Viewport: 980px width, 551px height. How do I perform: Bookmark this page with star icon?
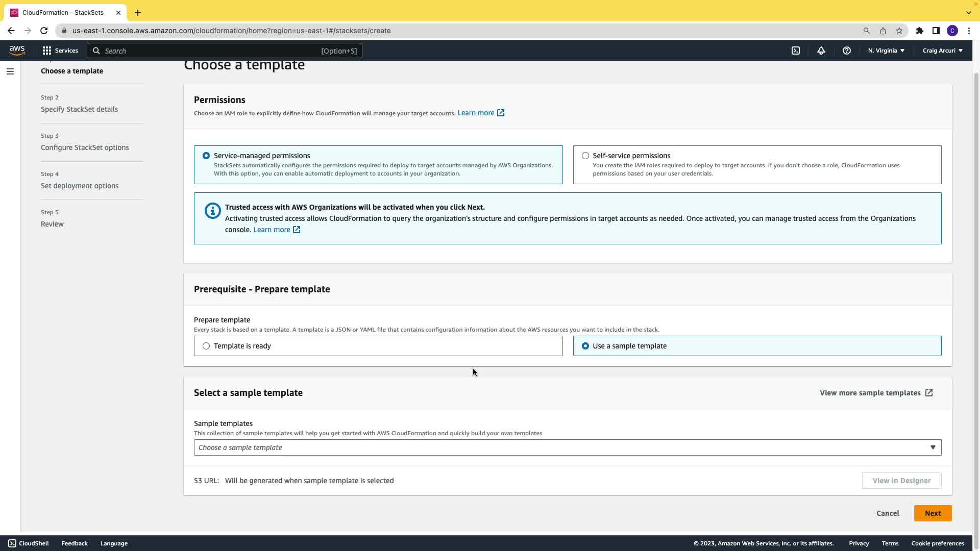pyautogui.click(x=899, y=31)
